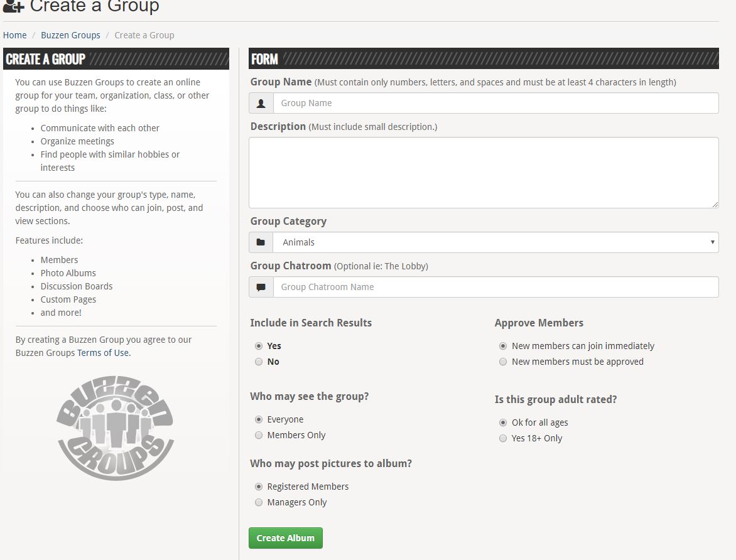Viewport: 736px width, 560px height.
Task: Click the 'Organize meetings' list item
Action: [x=77, y=141]
